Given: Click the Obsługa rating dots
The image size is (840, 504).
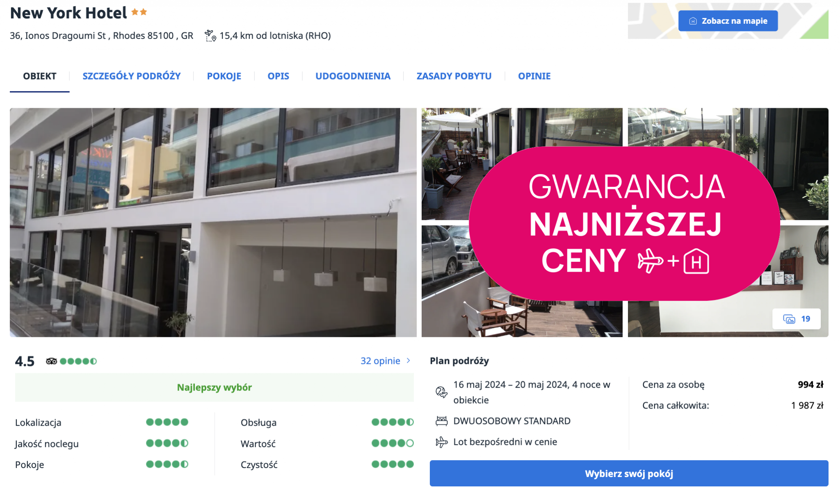Looking at the screenshot, I should [x=393, y=422].
